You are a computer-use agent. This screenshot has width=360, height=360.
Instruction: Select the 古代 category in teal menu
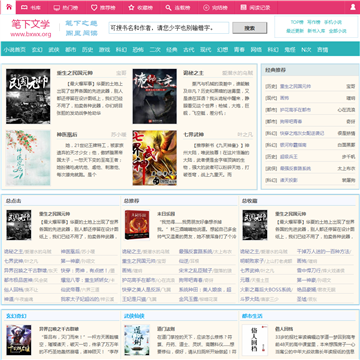pos(188,50)
